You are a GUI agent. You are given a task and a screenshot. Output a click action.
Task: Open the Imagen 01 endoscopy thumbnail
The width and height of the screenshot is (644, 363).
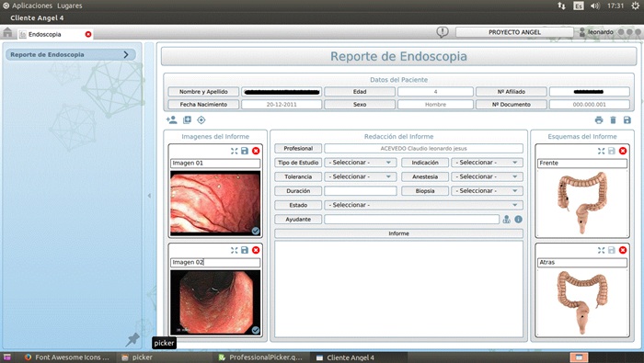215,203
